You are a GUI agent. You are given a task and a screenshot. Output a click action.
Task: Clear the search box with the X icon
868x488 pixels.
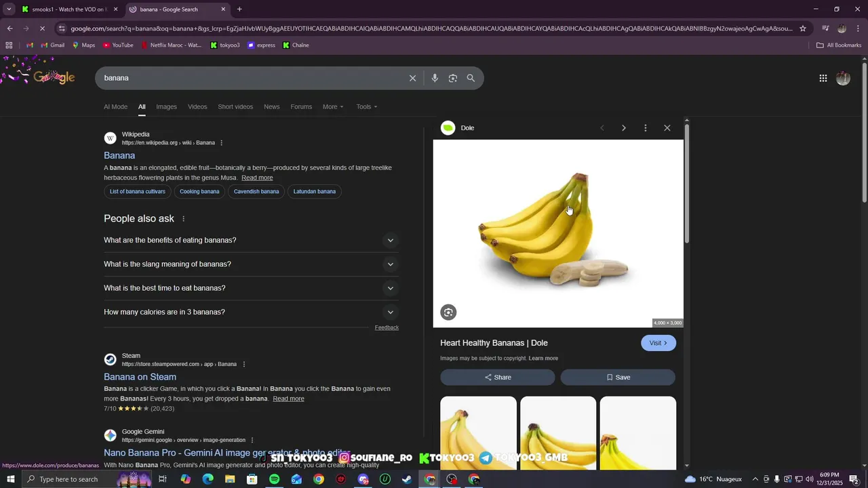(x=412, y=78)
